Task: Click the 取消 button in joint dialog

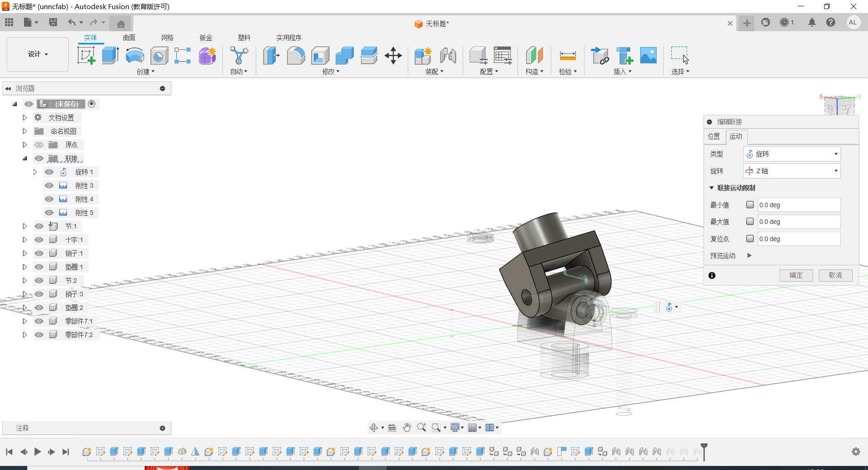Action: tap(835, 275)
